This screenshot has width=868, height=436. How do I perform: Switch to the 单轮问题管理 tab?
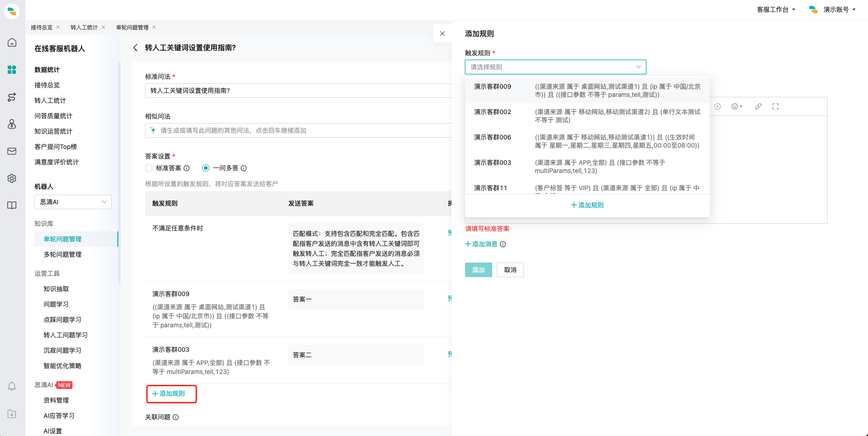[x=132, y=27]
